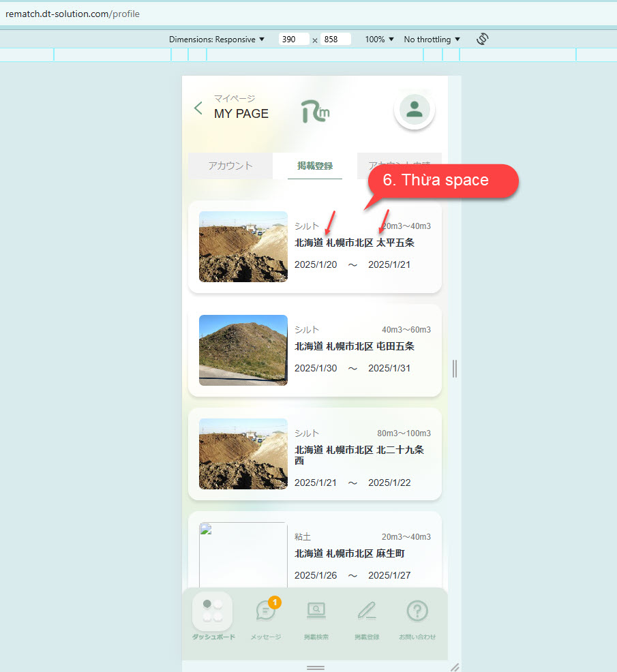
Task: Open the No throttling dropdown
Action: click(x=432, y=40)
